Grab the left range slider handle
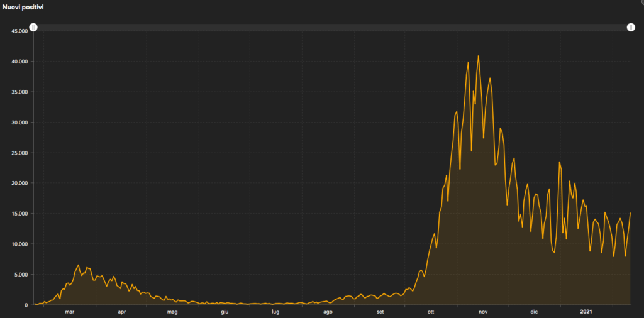The height and width of the screenshot is (318, 644). coord(33,27)
